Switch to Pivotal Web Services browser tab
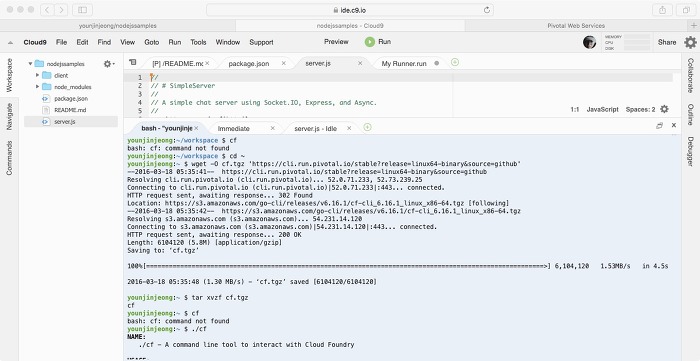The image size is (700, 361). click(x=576, y=26)
